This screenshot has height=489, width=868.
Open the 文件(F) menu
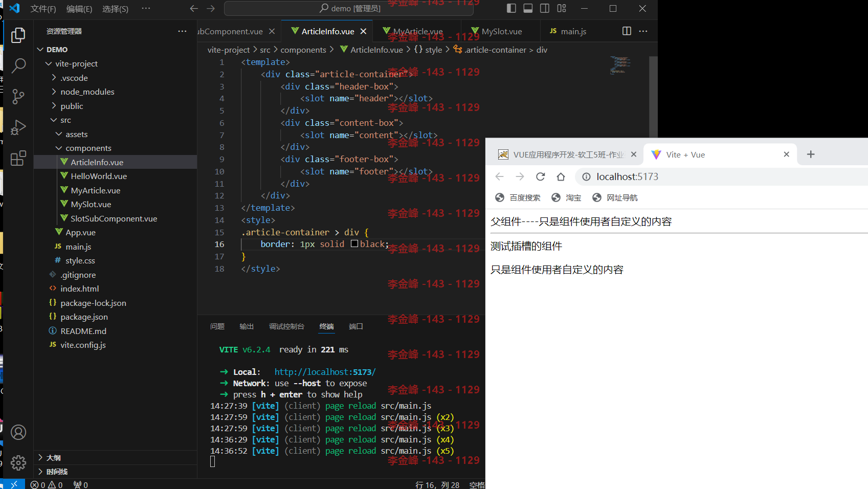coord(43,9)
